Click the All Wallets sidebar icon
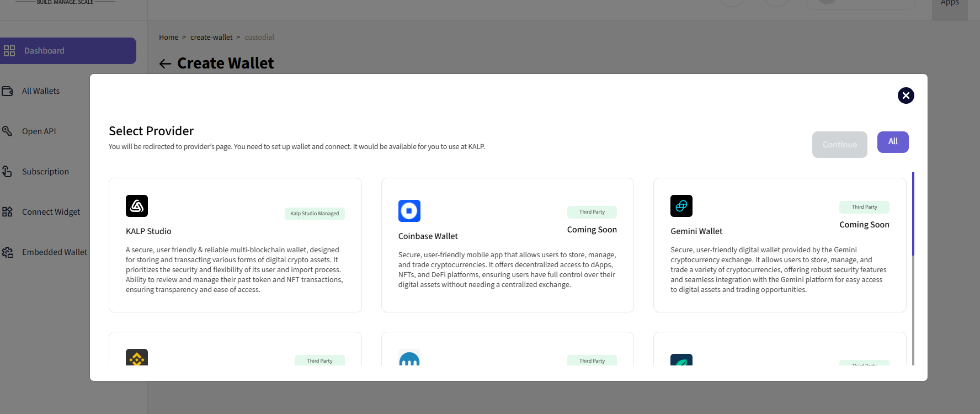Viewport: 980px width, 414px height. click(x=7, y=91)
